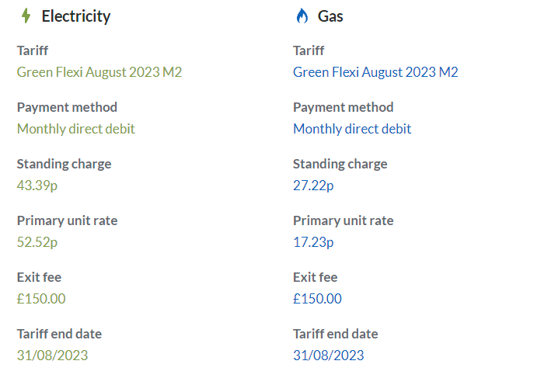
Task: Click the green electricity end date 31/08/2023
Action: pos(52,356)
